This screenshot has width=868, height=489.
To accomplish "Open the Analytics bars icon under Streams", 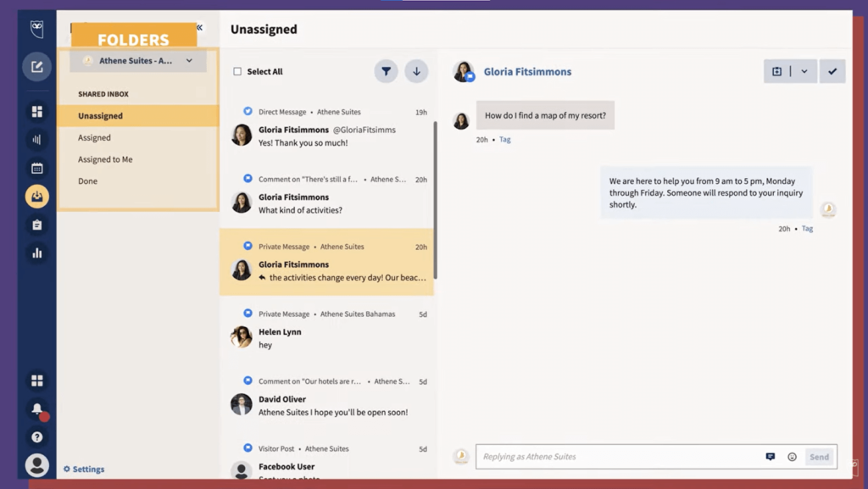I will pyautogui.click(x=37, y=139).
